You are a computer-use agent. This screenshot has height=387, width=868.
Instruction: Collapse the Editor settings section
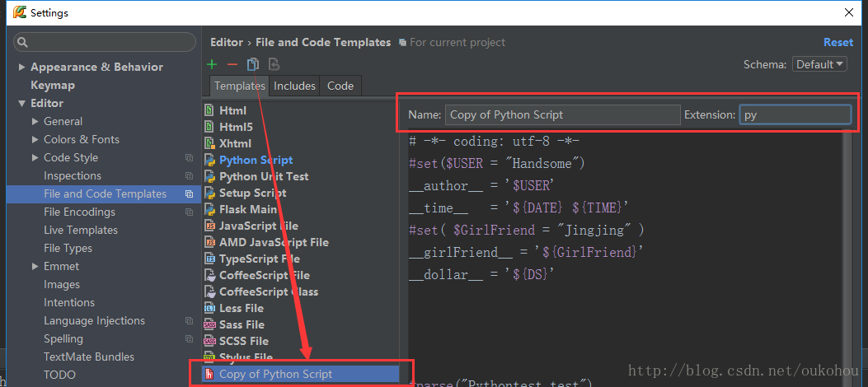[22, 104]
